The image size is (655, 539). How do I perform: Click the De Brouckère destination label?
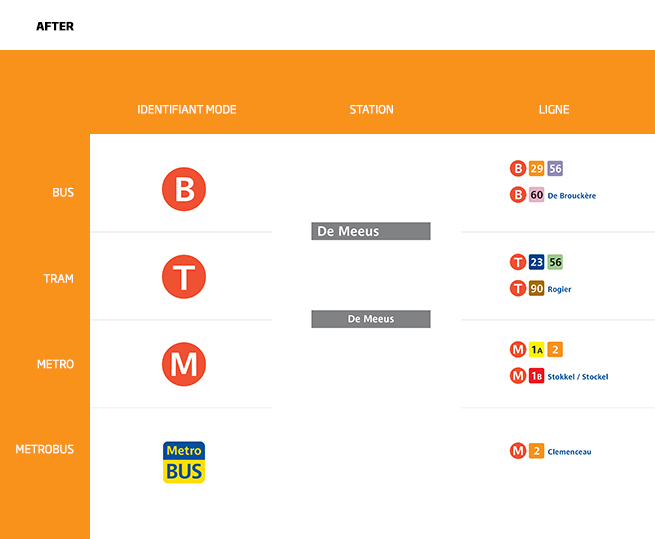pos(572,196)
